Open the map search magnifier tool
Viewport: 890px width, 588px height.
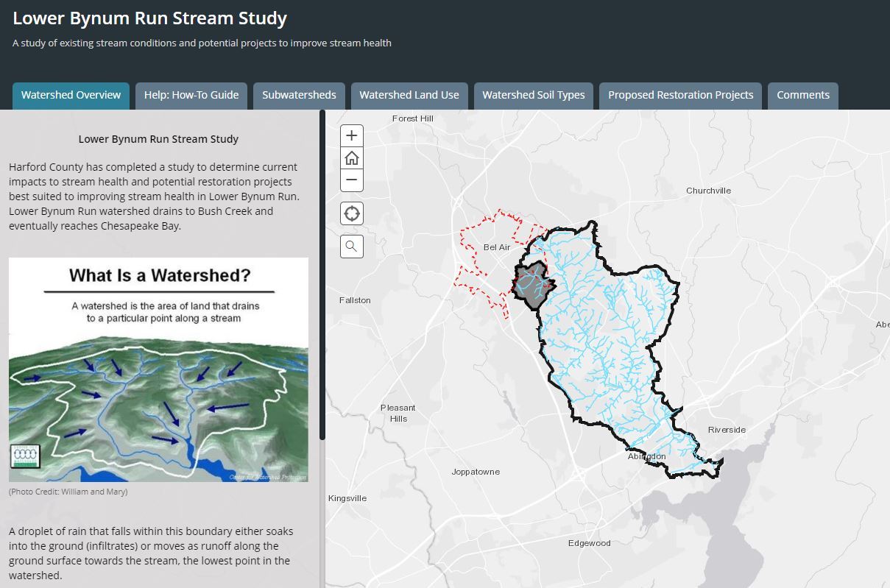click(x=351, y=247)
